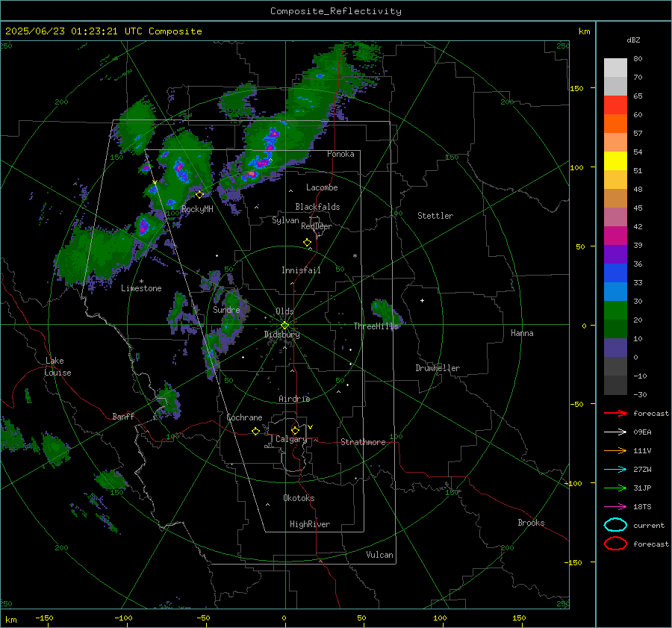Click the yellow diamond marker under Cochrane
This screenshot has height=628, width=672.
255,432
